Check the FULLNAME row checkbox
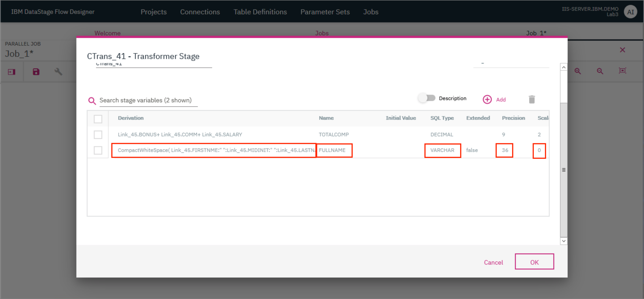 98,150
